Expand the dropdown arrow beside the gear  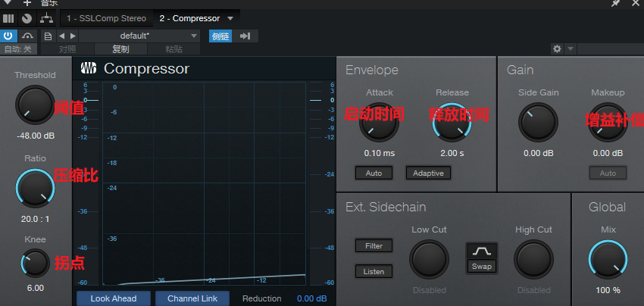[x=570, y=49]
